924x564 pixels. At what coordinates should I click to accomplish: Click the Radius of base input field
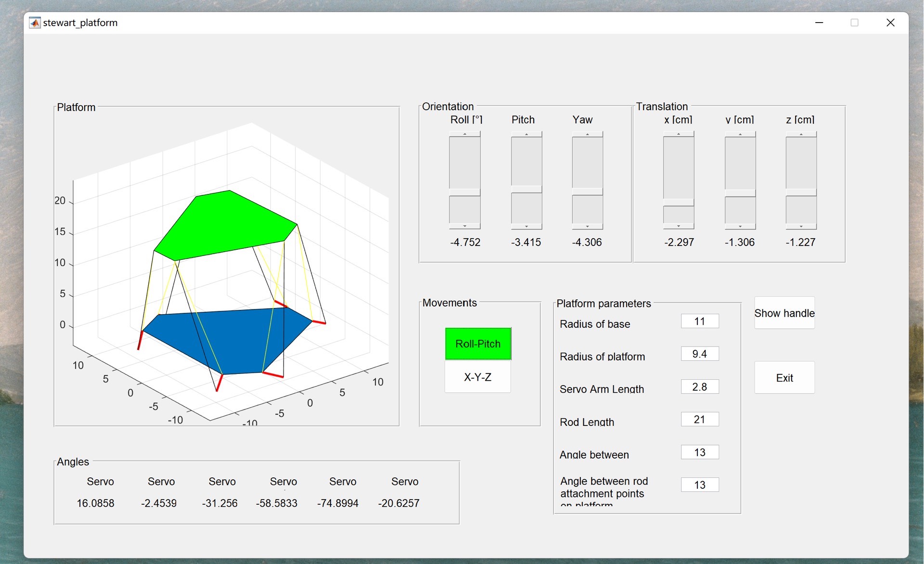pyautogui.click(x=700, y=321)
